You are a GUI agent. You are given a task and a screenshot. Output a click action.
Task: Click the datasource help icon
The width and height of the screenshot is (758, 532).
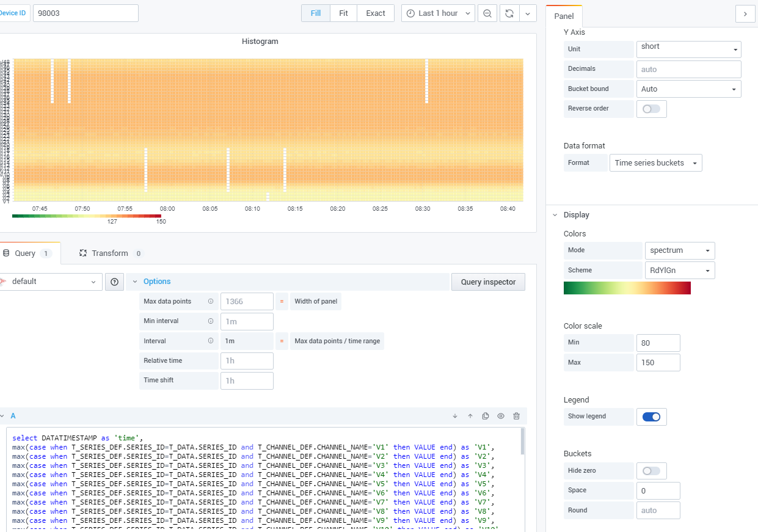[x=114, y=282]
